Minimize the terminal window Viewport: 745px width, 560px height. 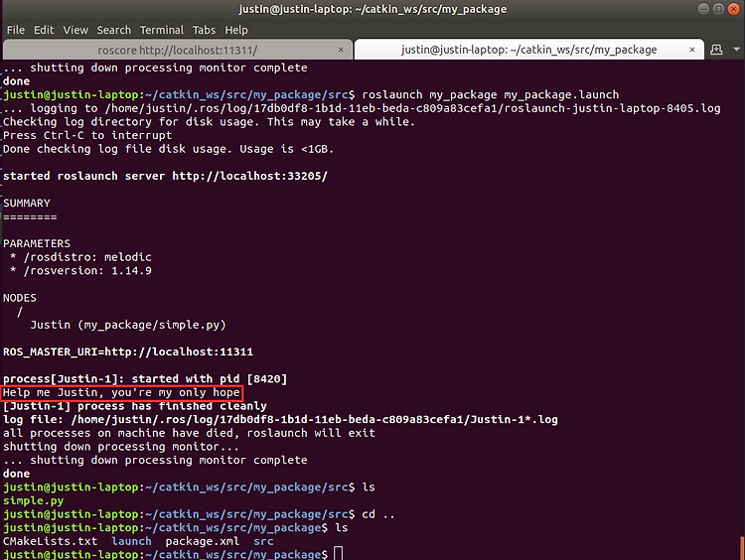pyautogui.click(x=703, y=9)
